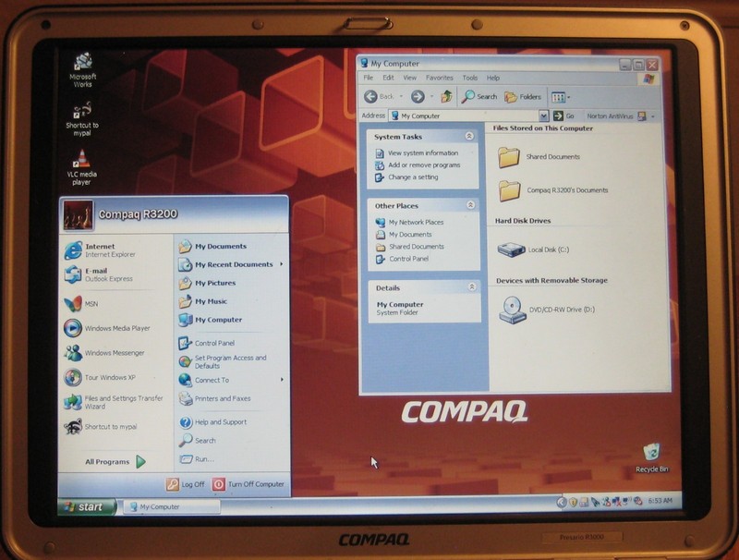739x560 pixels.
Task: Click Change a setting link
Action: pyautogui.click(x=406, y=177)
